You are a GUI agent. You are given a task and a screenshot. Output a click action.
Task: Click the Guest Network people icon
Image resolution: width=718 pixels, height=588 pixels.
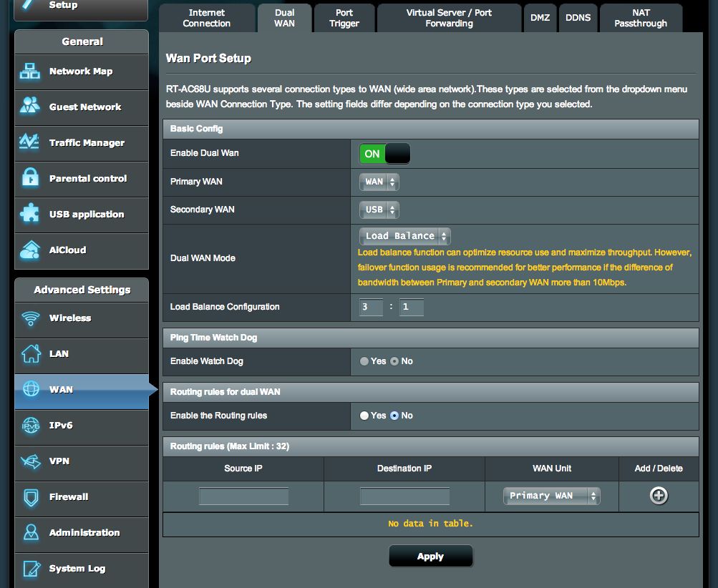pyautogui.click(x=30, y=106)
